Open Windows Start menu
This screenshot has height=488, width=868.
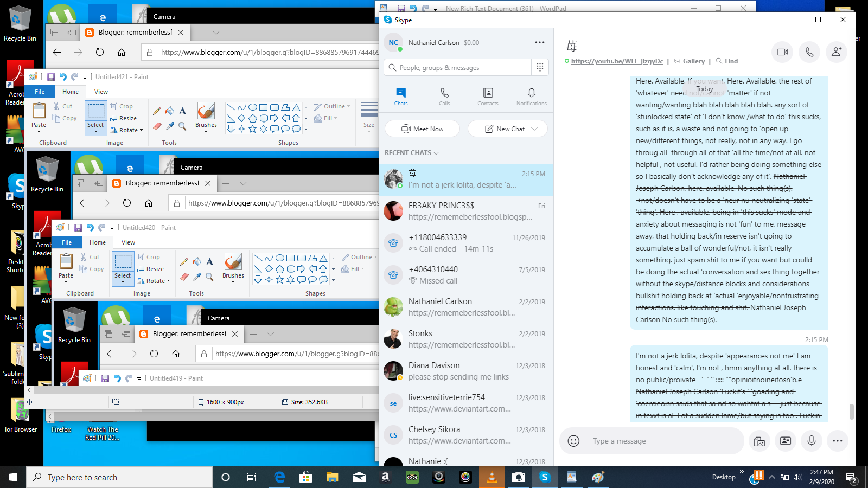(13, 477)
